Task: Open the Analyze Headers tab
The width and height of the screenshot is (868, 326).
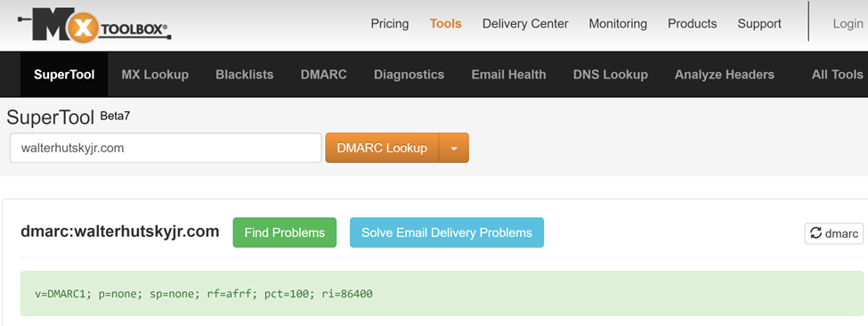Action: (725, 75)
